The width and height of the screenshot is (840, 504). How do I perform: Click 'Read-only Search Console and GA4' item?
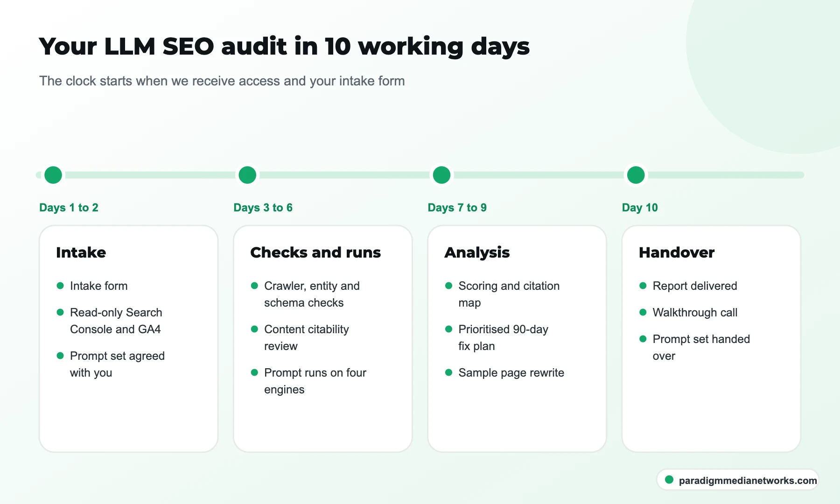(x=116, y=321)
